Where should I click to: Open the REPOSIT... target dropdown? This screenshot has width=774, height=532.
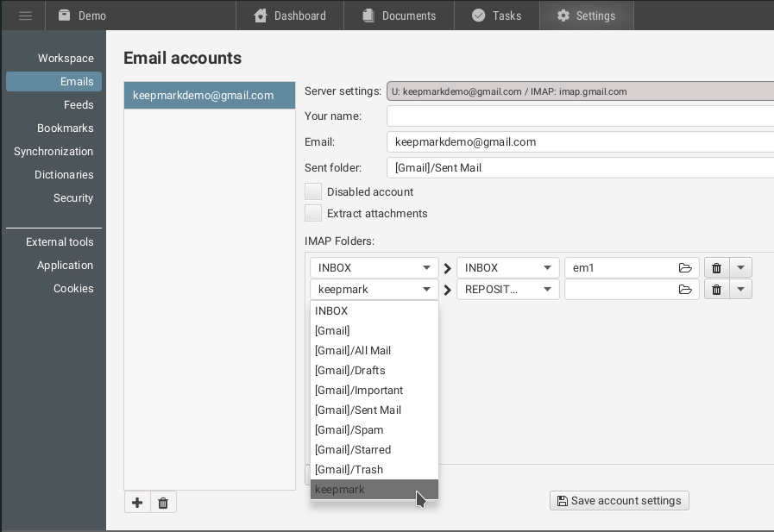[507, 290]
